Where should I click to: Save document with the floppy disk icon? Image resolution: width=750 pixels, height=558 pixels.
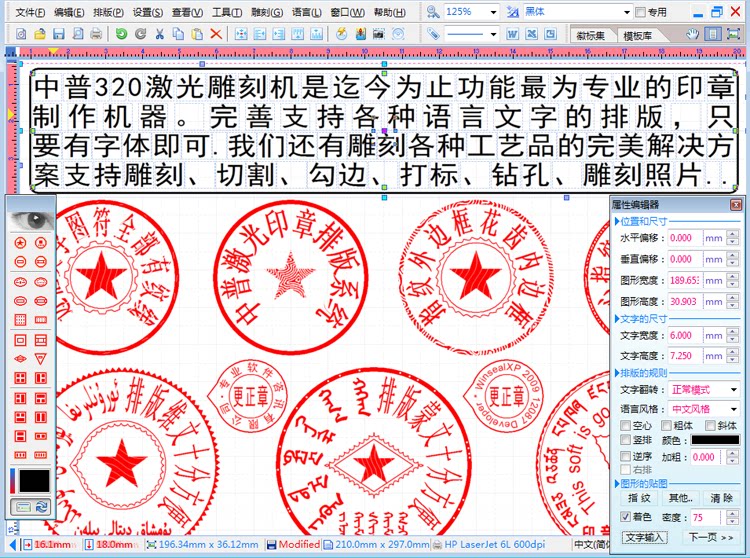(x=58, y=34)
